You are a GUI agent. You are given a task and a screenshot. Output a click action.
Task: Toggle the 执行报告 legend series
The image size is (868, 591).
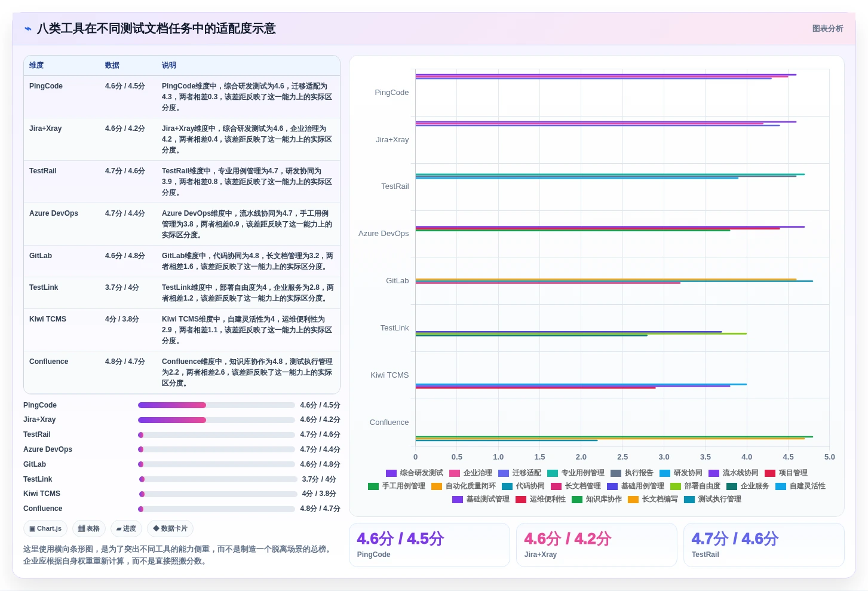632,473
